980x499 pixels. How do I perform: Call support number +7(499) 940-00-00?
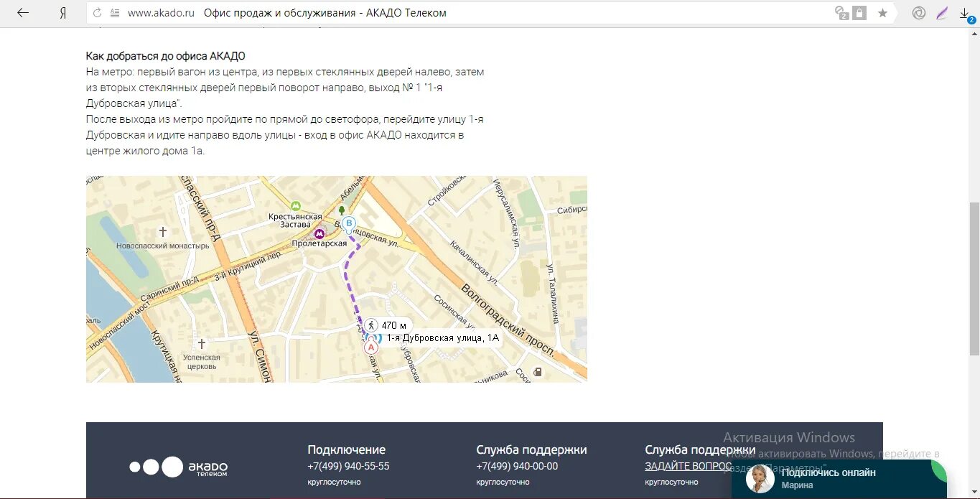point(517,466)
